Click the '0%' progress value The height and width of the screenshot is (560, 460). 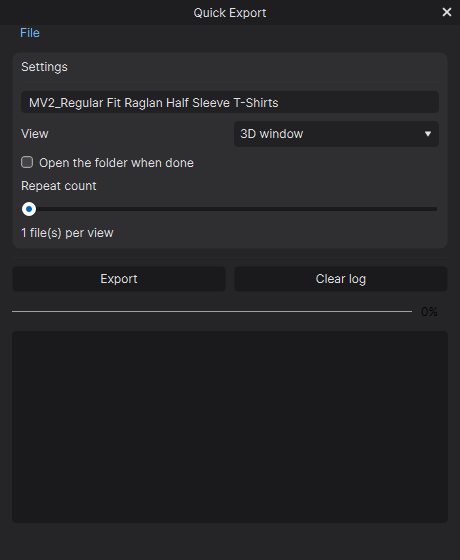tap(429, 312)
